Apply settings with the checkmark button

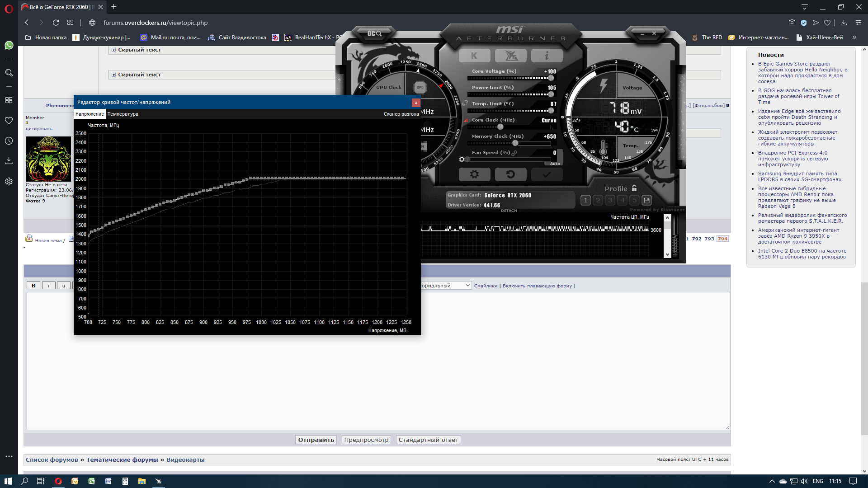[x=547, y=174]
